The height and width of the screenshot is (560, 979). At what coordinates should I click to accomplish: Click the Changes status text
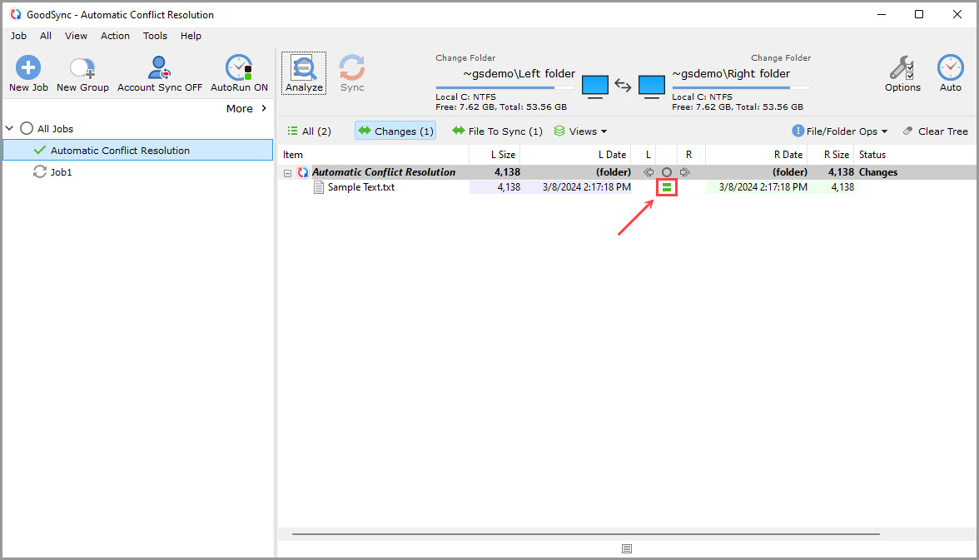tap(877, 172)
